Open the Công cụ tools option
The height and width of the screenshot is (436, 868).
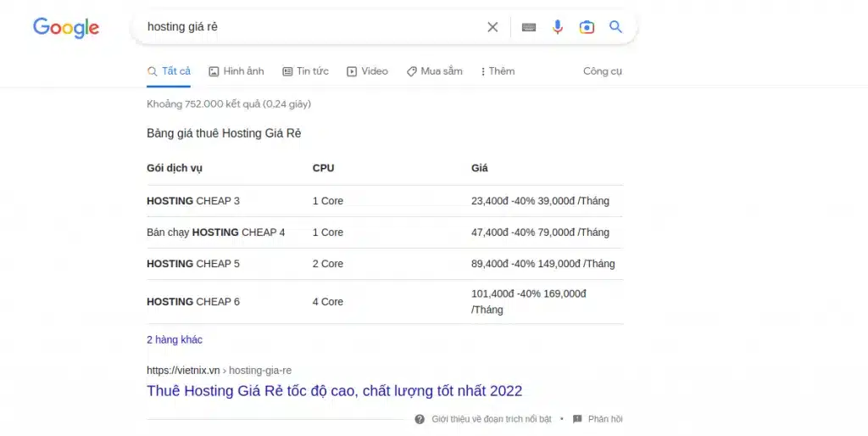pyautogui.click(x=602, y=71)
